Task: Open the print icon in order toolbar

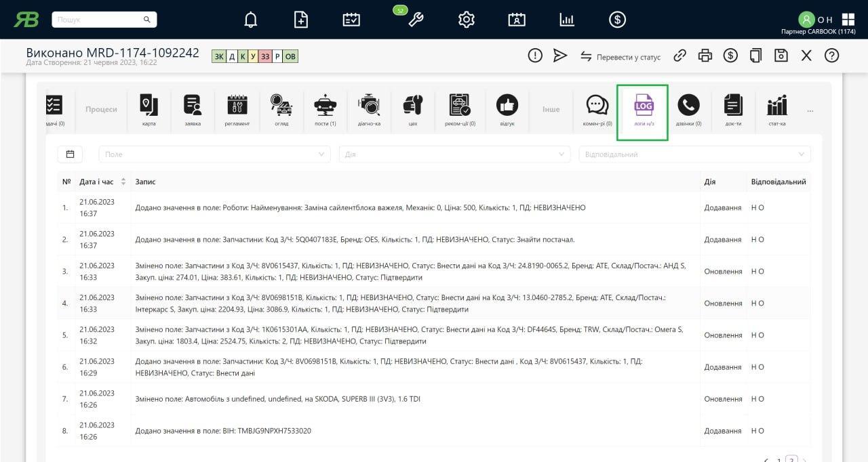Action: click(705, 56)
